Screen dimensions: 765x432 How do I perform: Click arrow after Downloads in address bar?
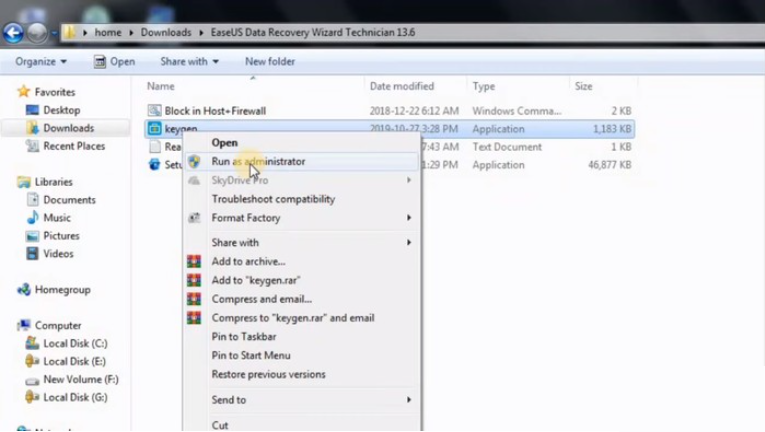[x=201, y=33]
